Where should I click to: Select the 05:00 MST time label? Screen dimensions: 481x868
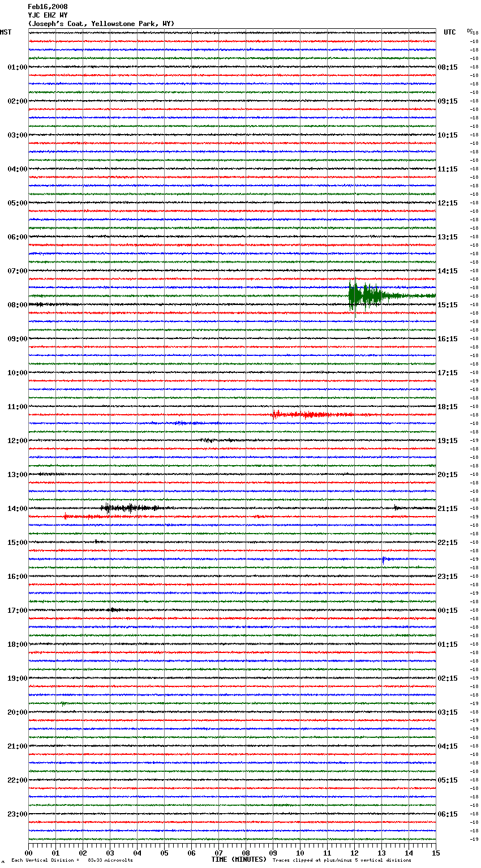(17, 203)
